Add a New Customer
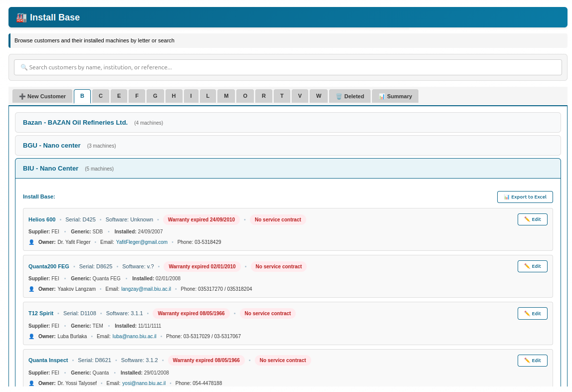This screenshot has width=572, height=392. click(42, 96)
